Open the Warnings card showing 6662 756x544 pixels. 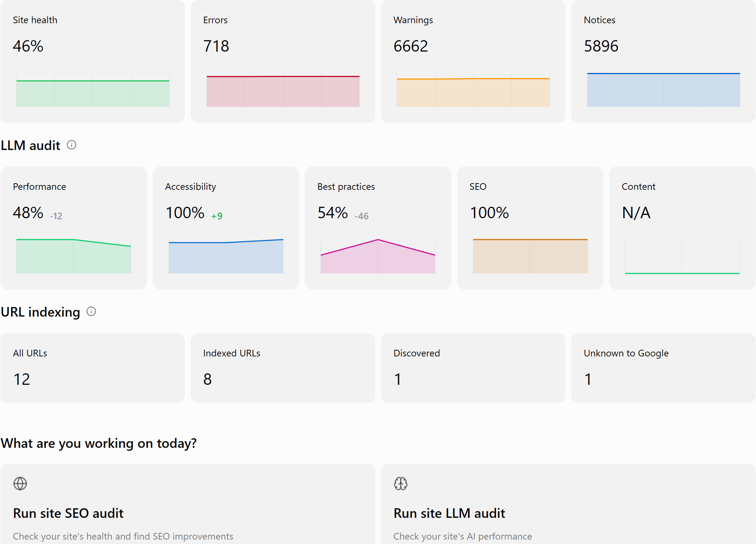point(473,61)
